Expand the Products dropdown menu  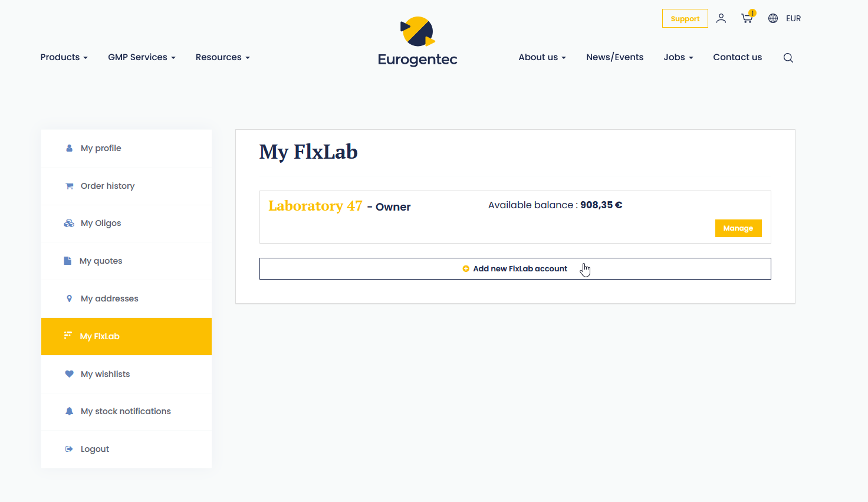pos(64,57)
